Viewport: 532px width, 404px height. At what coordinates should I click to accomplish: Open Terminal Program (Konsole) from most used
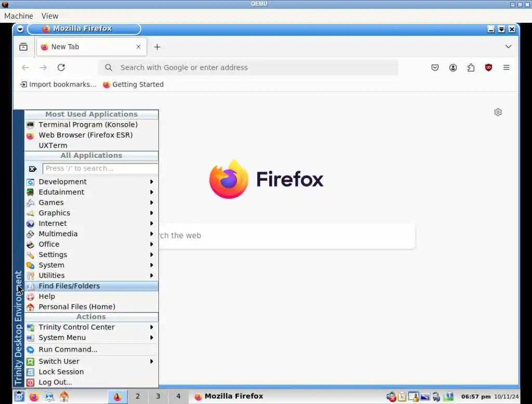click(91, 125)
